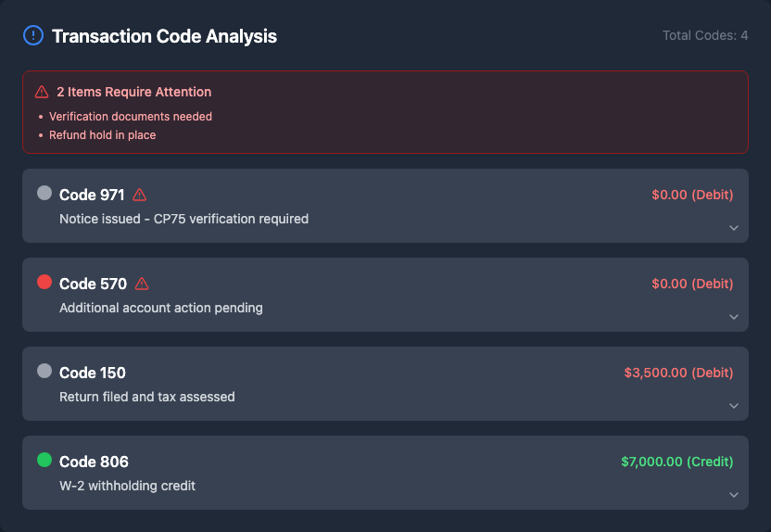Click the green status dot for Code 806

click(x=44, y=460)
